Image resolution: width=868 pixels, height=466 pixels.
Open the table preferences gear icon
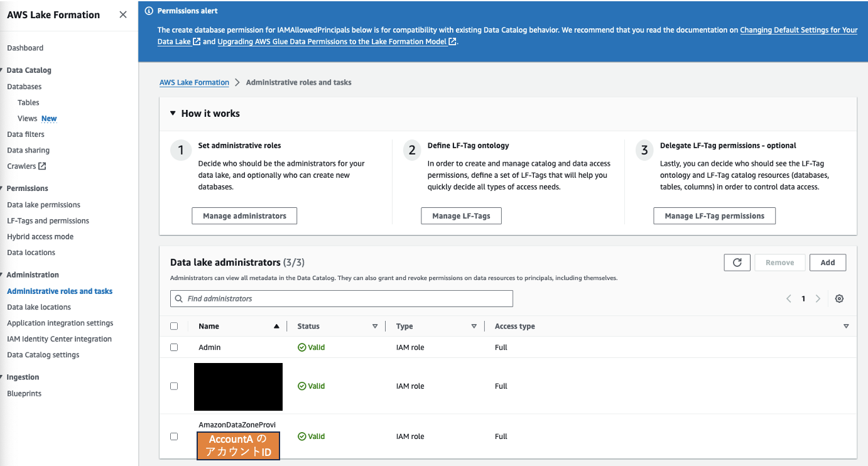pos(840,298)
